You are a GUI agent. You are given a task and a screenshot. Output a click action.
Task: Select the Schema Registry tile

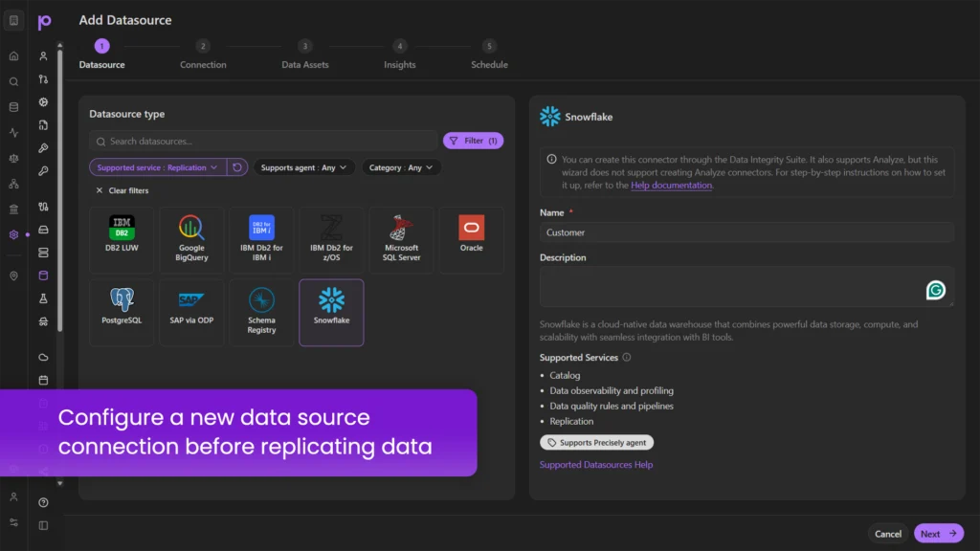(x=261, y=313)
